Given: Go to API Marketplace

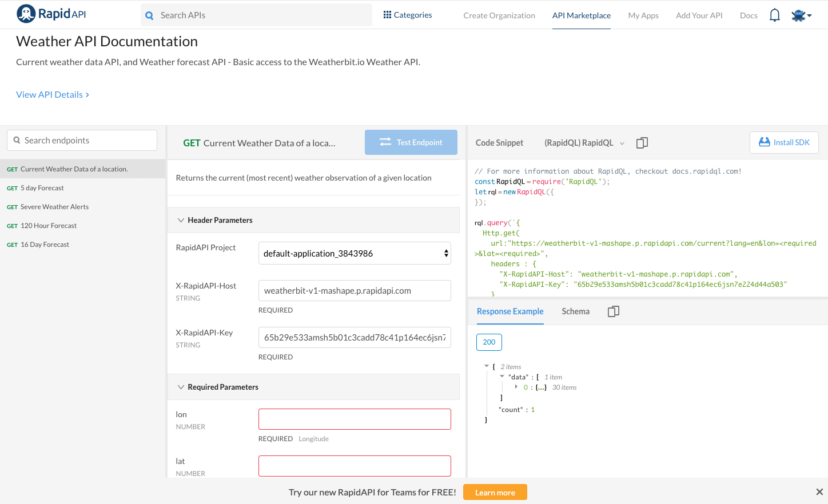Looking at the screenshot, I should pyautogui.click(x=582, y=15).
